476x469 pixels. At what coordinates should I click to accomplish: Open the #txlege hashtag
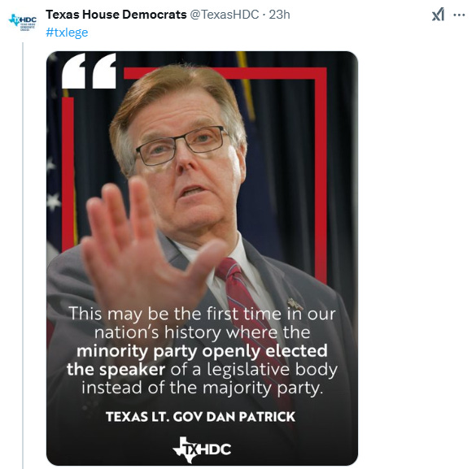tap(67, 33)
